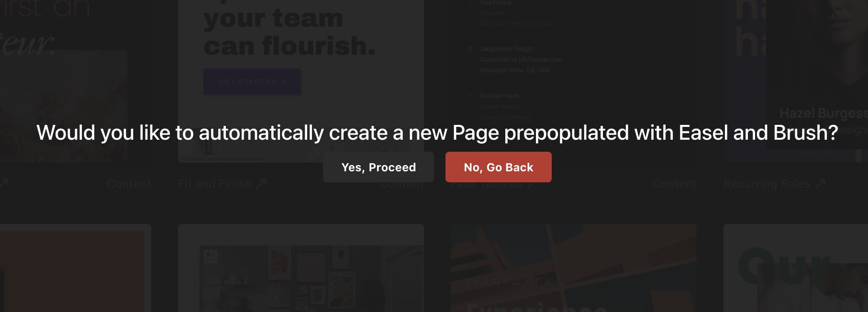Select the Jacqueline Gough entry in the team list
This screenshot has height=312, width=868.
506,49
